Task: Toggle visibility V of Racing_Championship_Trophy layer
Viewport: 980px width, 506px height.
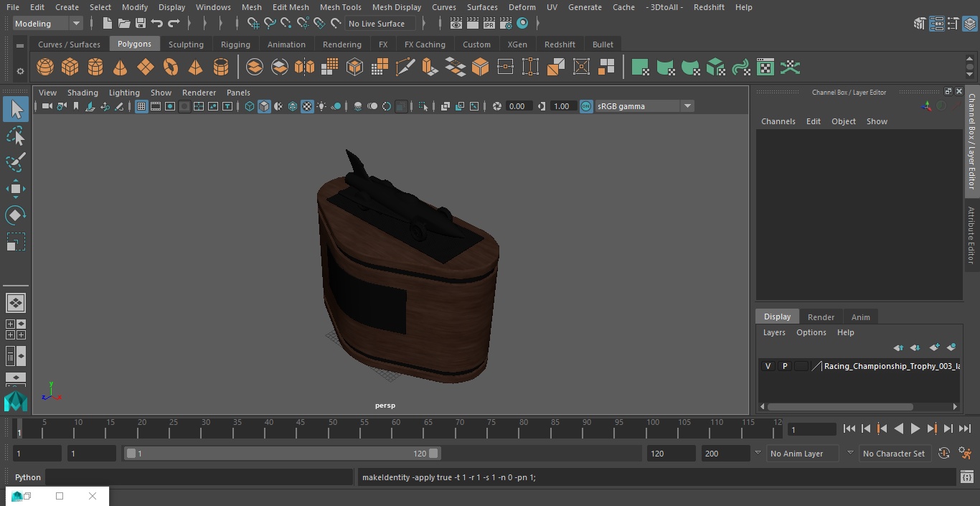Action: pos(768,366)
